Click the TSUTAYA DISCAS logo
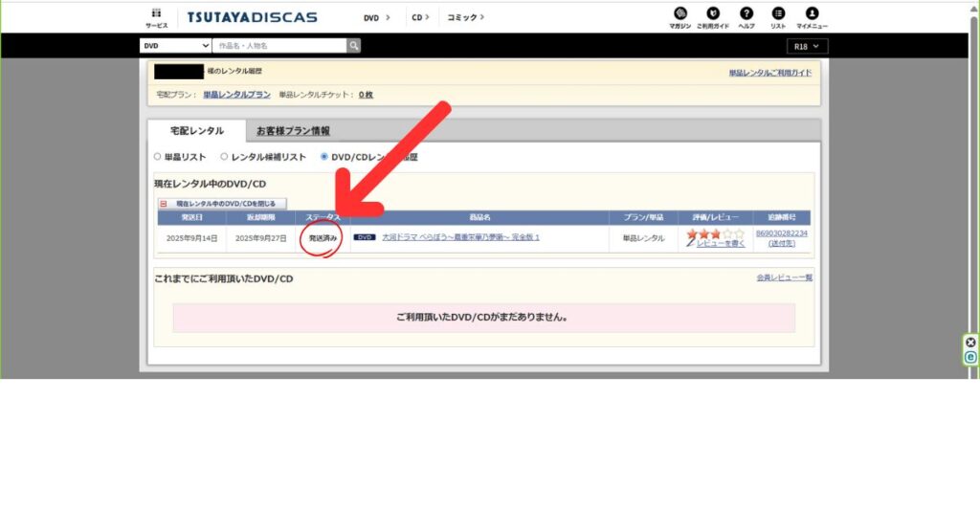980x531 pixels. 252,17
